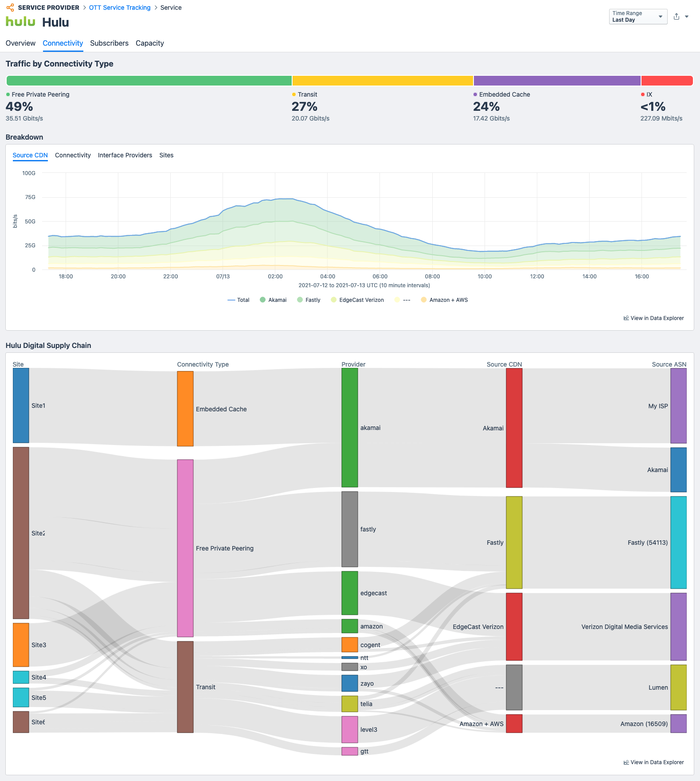
Task: Select the gtt provider node
Action: (350, 751)
